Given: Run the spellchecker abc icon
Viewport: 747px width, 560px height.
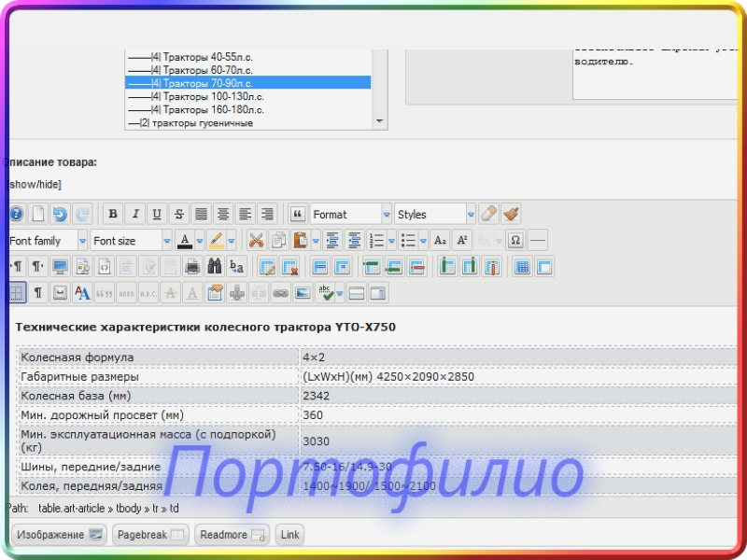Looking at the screenshot, I should click(326, 293).
